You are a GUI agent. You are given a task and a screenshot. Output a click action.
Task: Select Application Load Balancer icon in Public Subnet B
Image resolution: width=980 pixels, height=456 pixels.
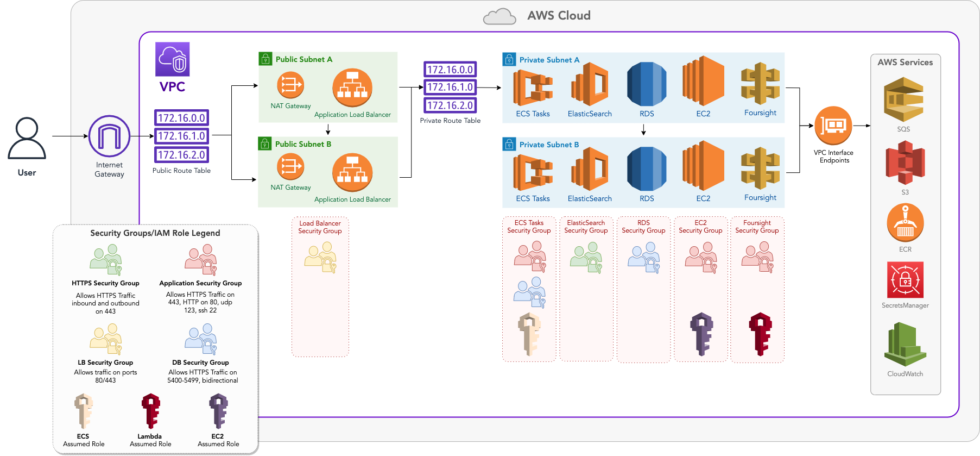coord(352,173)
